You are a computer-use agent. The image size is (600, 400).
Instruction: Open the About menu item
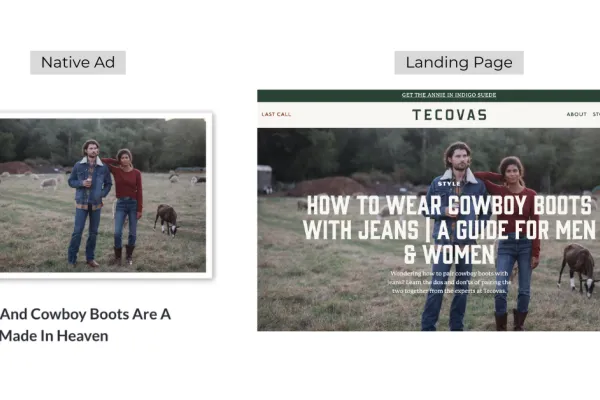point(576,114)
